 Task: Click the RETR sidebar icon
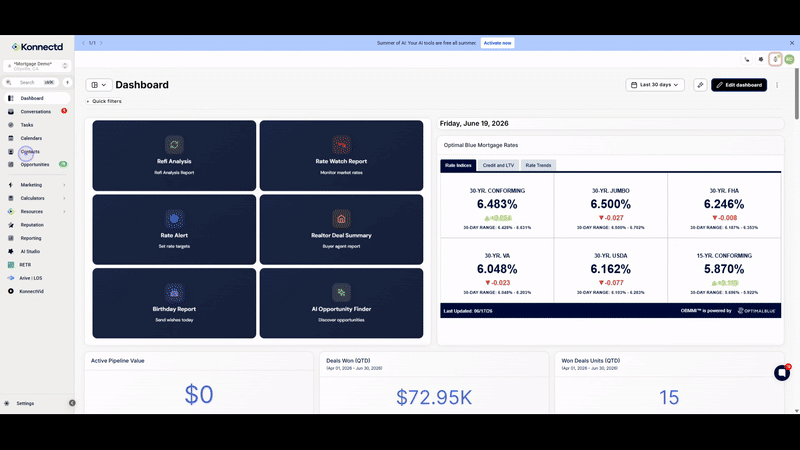point(11,264)
